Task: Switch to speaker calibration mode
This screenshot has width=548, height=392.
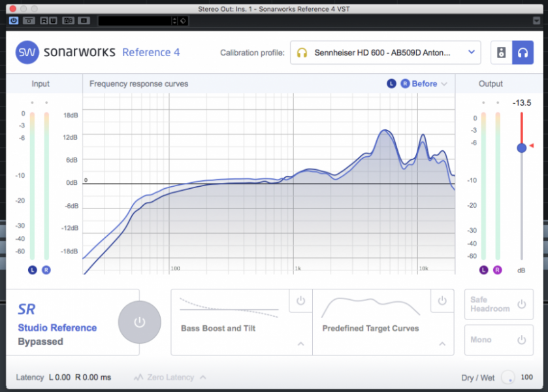Action: tap(502, 52)
